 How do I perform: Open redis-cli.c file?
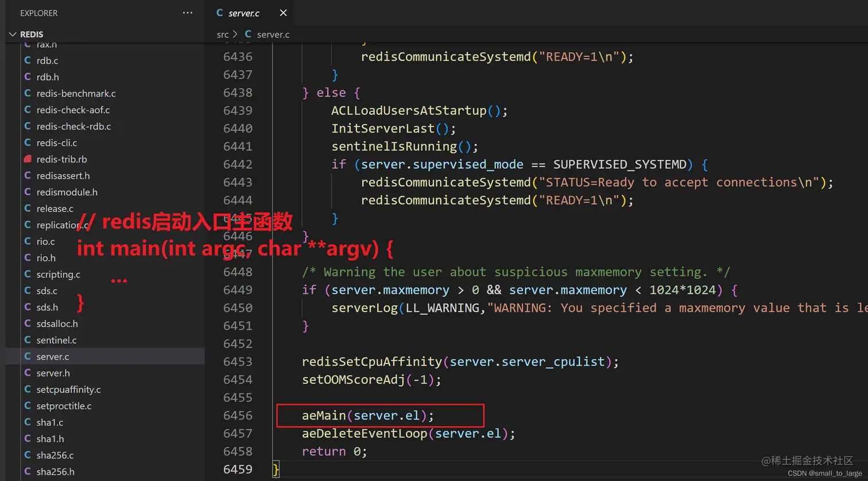pyautogui.click(x=57, y=142)
